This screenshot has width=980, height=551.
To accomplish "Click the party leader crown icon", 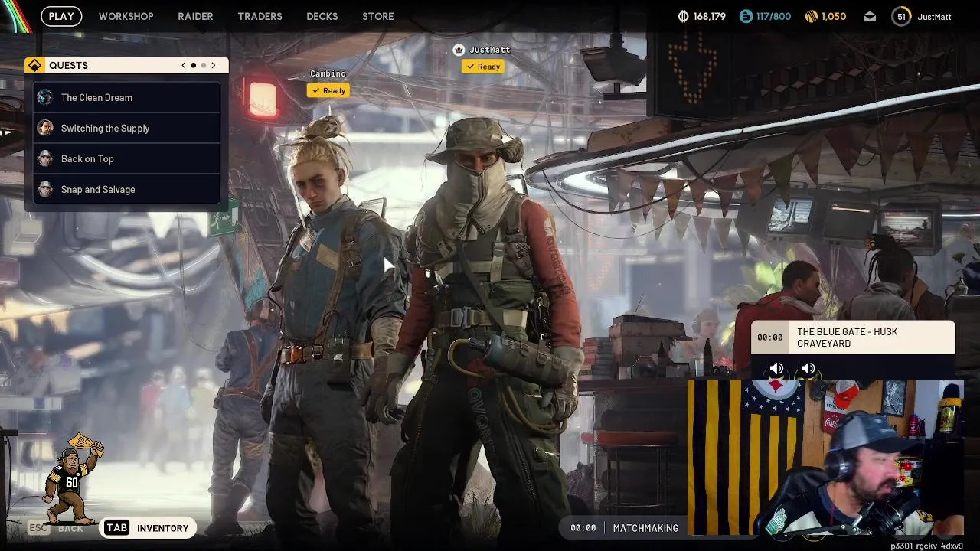I will (459, 50).
